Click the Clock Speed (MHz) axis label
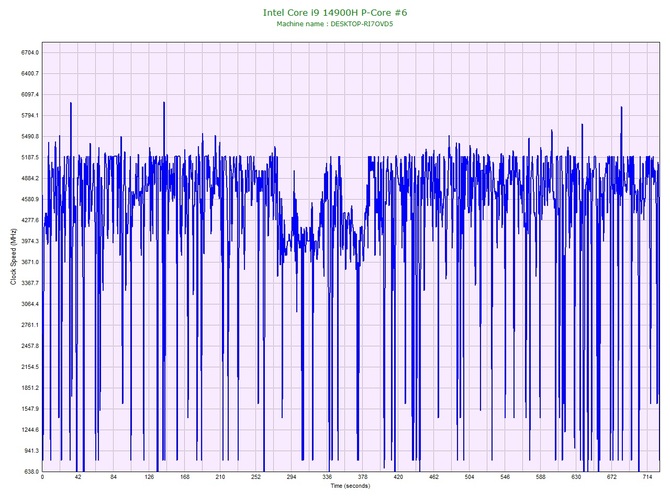This screenshot has width=670, height=503. tap(13, 256)
